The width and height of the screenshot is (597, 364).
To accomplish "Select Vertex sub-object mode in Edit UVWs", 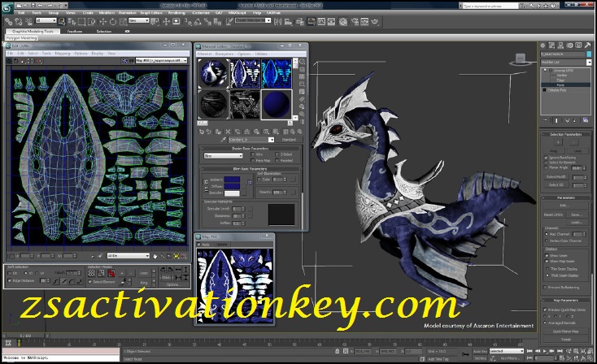I will click(92, 273).
